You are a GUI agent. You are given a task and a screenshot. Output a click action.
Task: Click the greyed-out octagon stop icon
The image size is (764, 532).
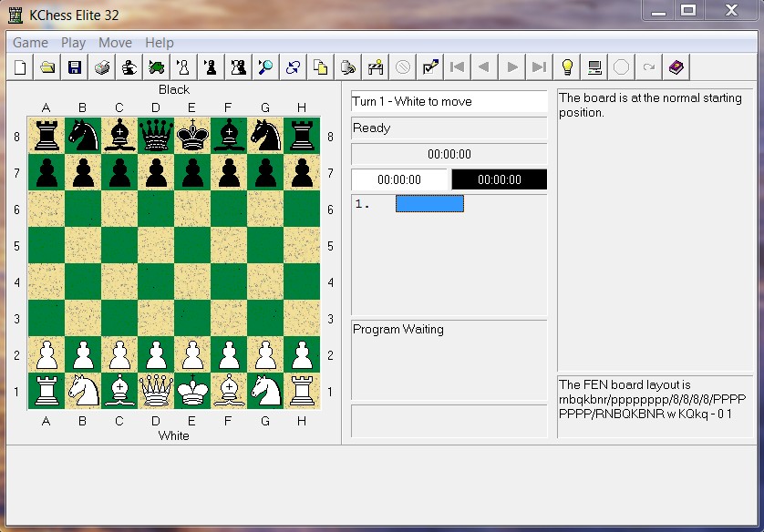[621, 66]
